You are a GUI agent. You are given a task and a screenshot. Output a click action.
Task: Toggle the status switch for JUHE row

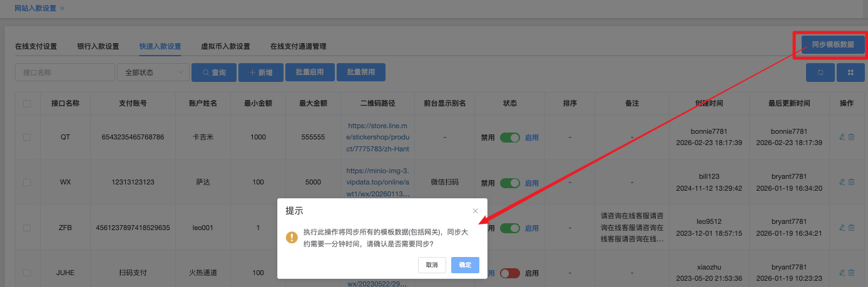509,273
